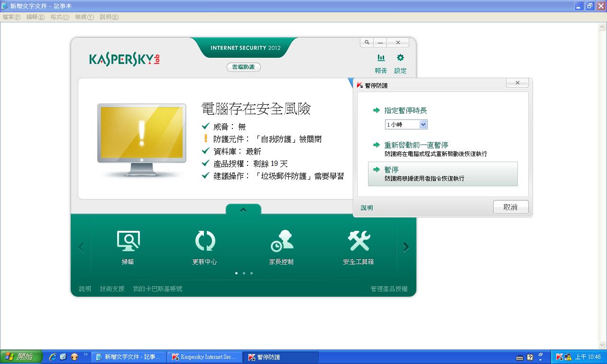Open the Security Toolbox (安全工具箱) icon
Image resolution: width=607 pixels, height=364 pixels.
359,242
